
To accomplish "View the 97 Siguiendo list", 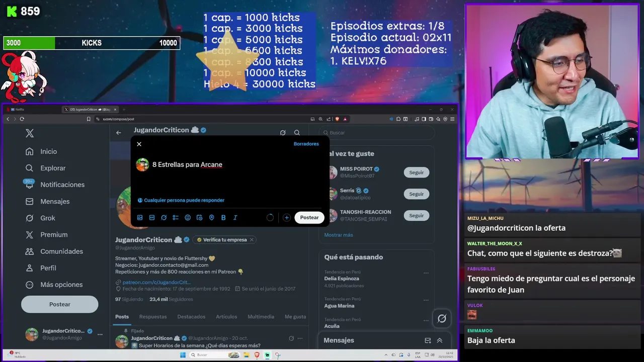I will click(x=129, y=299).
